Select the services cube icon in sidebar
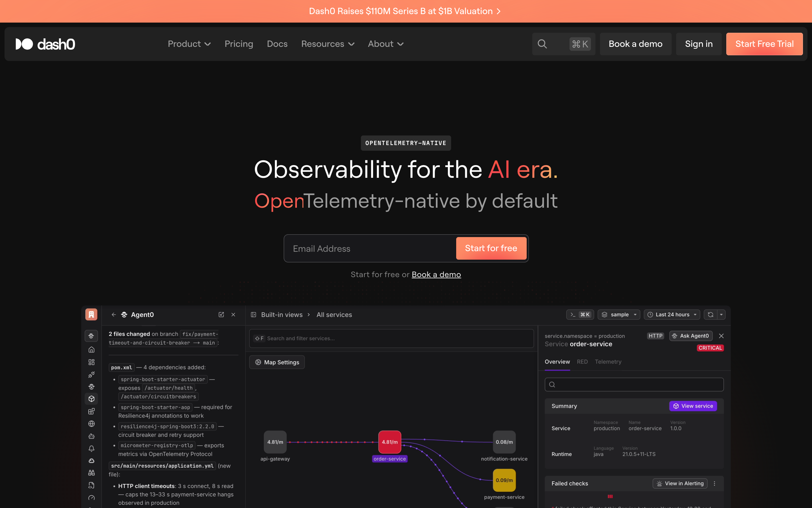Viewport: 812px width, 508px height. coord(91,399)
